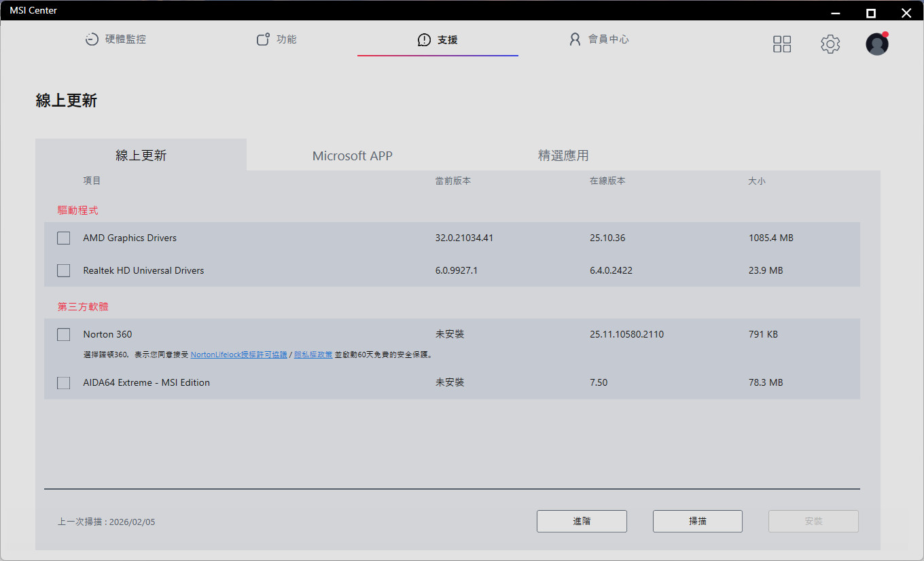
Task: Enable AIDA64 Extreme MSI Edition checkbox
Action: pos(64,383)
